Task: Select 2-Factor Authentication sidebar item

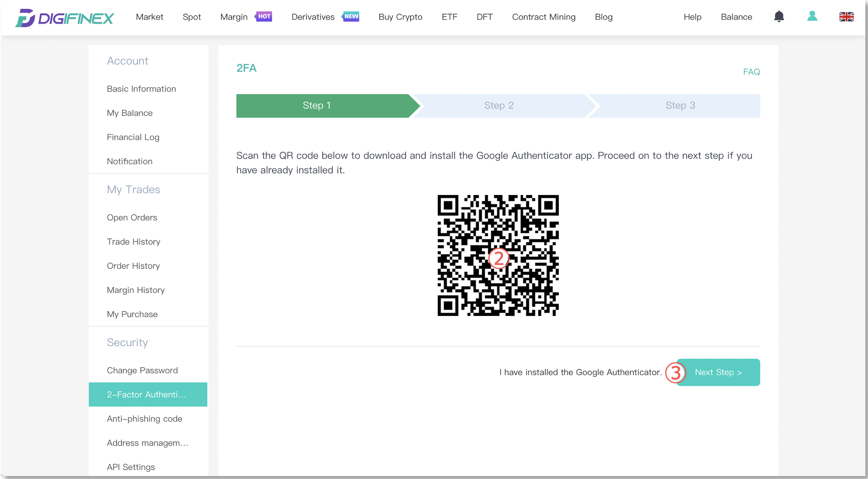Action: coord(148,394)
